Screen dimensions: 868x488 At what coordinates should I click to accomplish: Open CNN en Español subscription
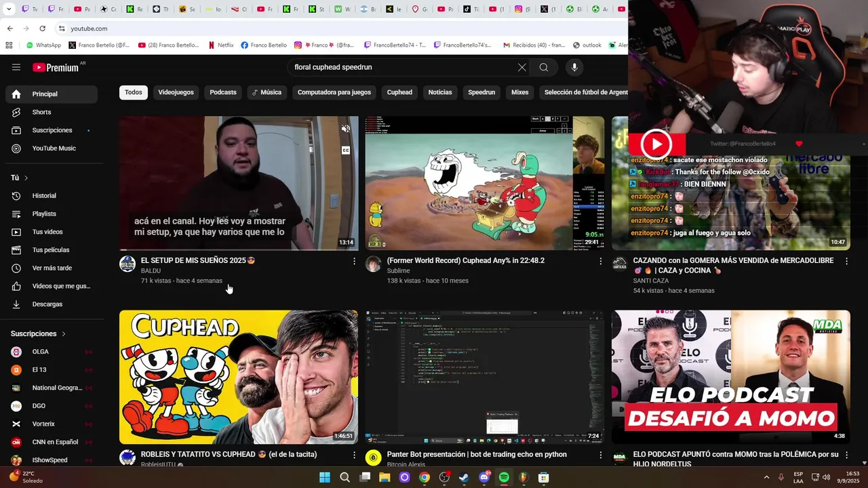tap(52, 442)
